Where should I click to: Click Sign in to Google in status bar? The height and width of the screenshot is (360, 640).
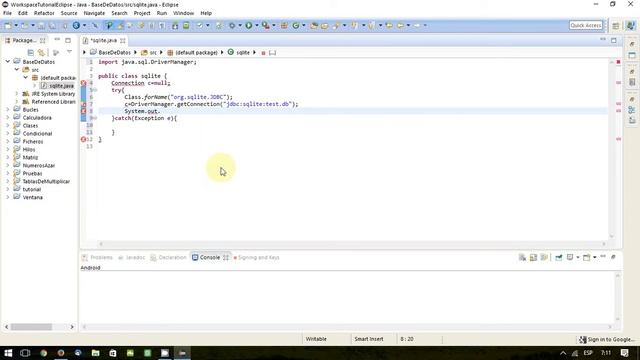coord(607,339)
